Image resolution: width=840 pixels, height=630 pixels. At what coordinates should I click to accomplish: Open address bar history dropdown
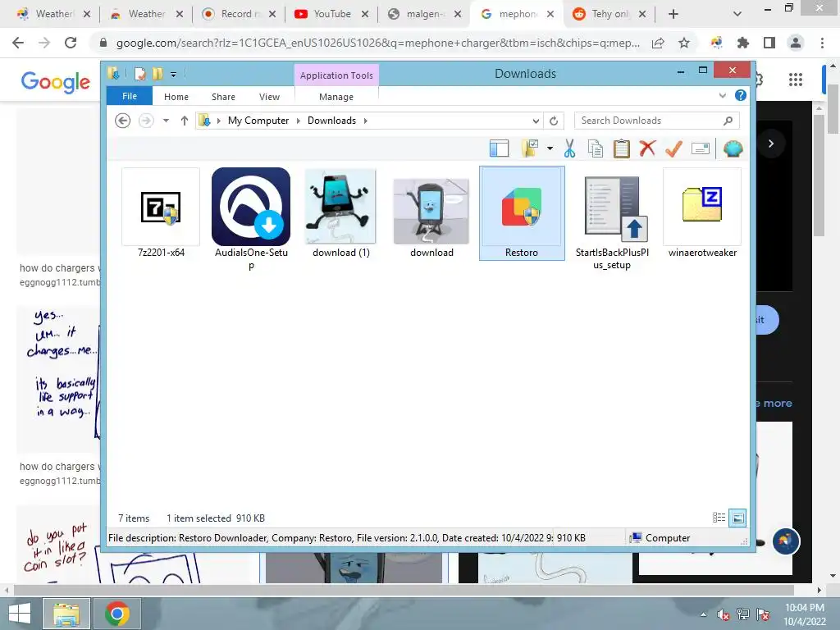536,121
